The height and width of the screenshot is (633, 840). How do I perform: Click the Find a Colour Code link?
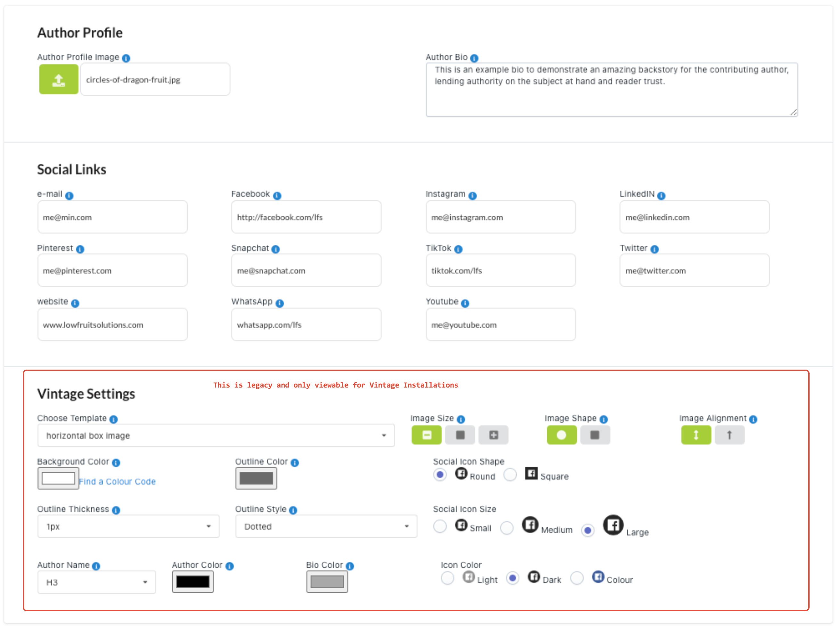117,482
